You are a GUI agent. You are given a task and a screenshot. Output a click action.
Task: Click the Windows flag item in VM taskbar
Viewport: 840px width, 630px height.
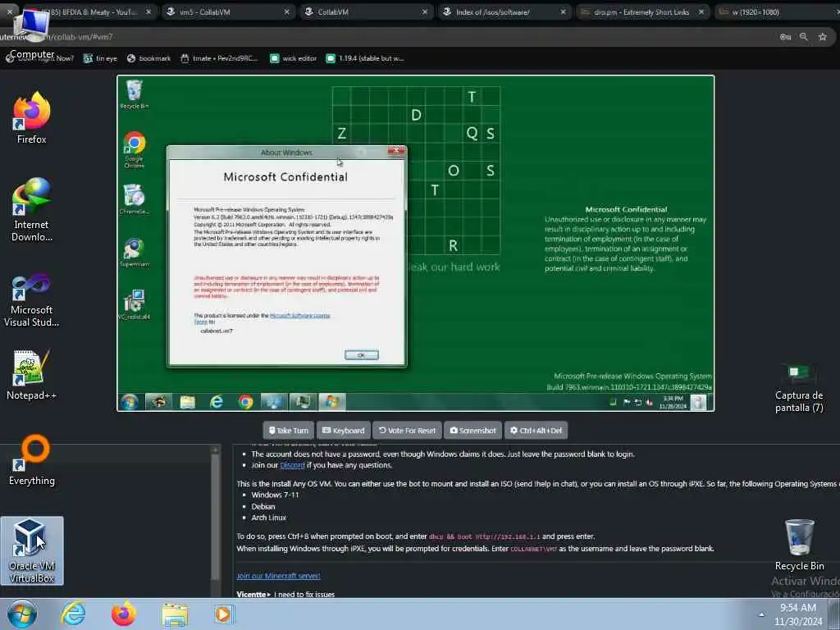(x=332, y=402)
